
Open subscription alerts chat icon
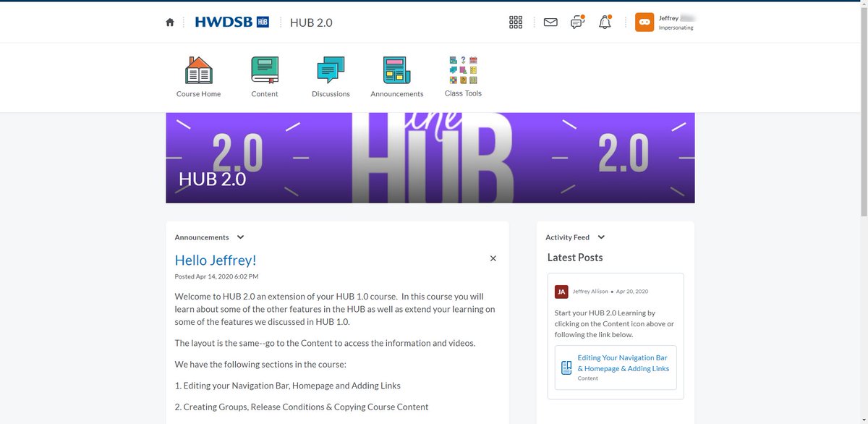[577, 22]
